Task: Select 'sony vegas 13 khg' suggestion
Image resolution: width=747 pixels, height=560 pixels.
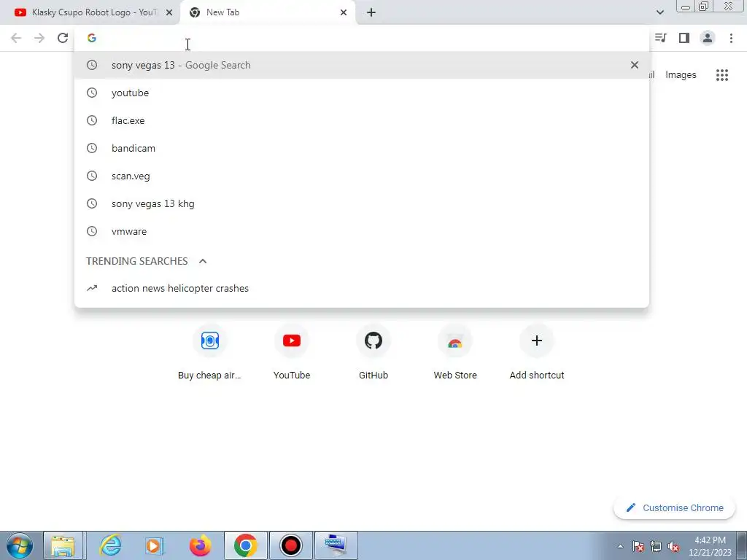Action: click(362, 203)
